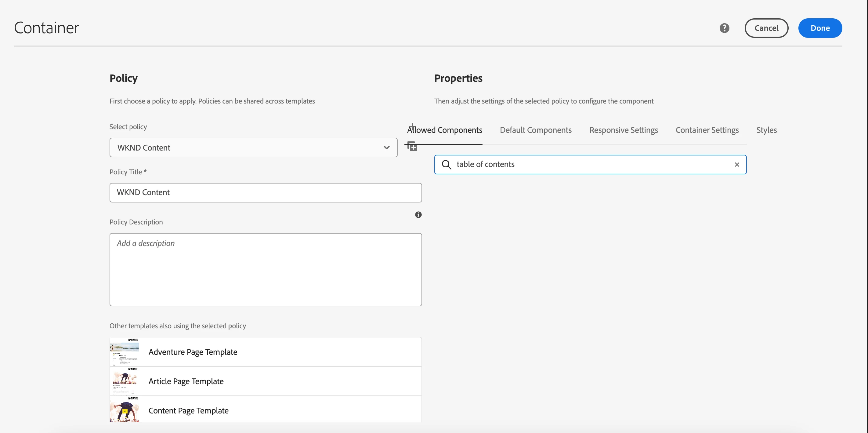The height and width of the screenshot is (433, 868).
Task: Click the duplicate policy icon
Action: pyautogui.click(x=412, y=147)
